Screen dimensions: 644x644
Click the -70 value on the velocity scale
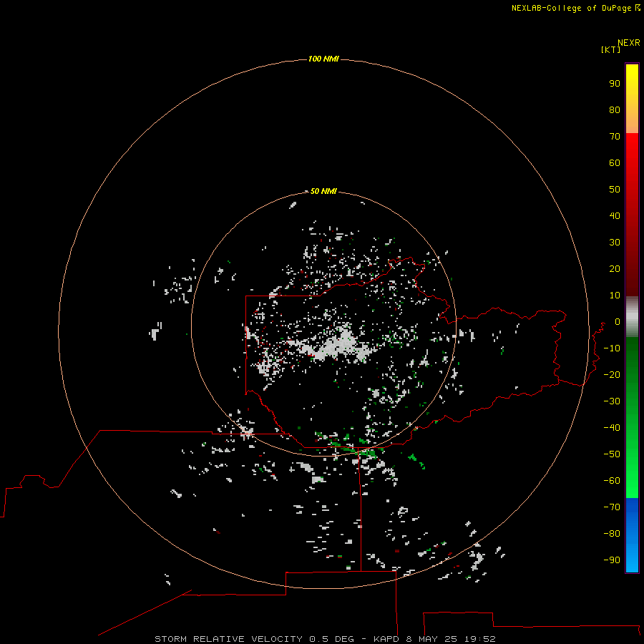pos(612,507)
